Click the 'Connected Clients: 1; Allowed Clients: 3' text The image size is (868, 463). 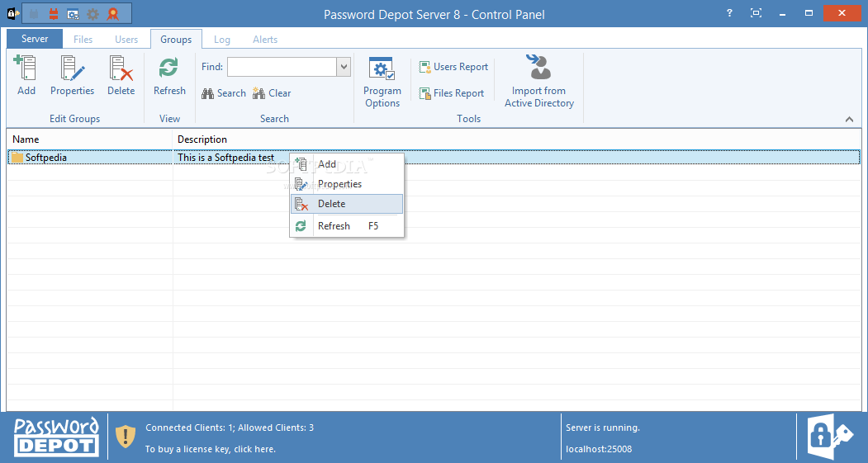coord(230,428)
